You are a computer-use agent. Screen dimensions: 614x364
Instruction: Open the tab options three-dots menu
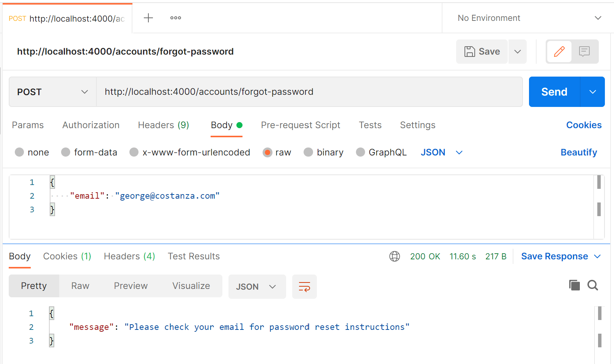tap(176, 18)
